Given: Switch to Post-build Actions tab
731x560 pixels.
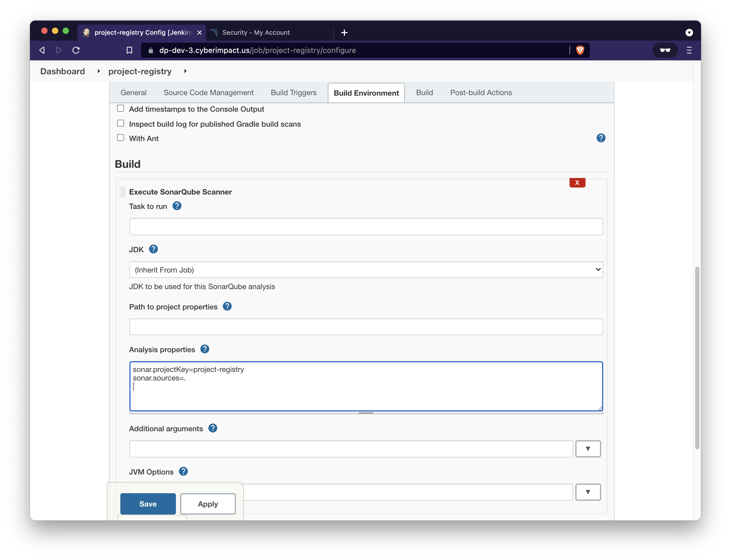Looking at the screenshot, I should click(480, 93).
